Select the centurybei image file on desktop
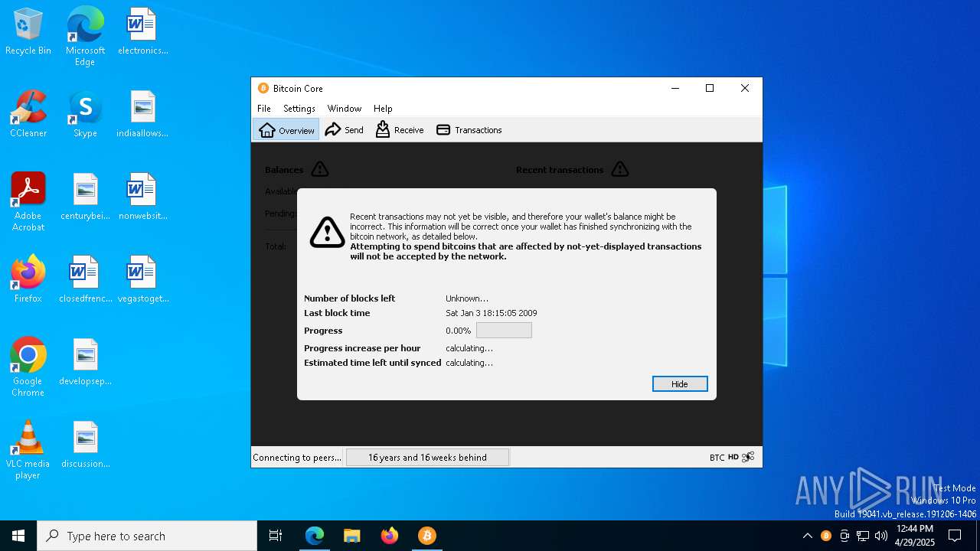 click(x=85, y=197)
